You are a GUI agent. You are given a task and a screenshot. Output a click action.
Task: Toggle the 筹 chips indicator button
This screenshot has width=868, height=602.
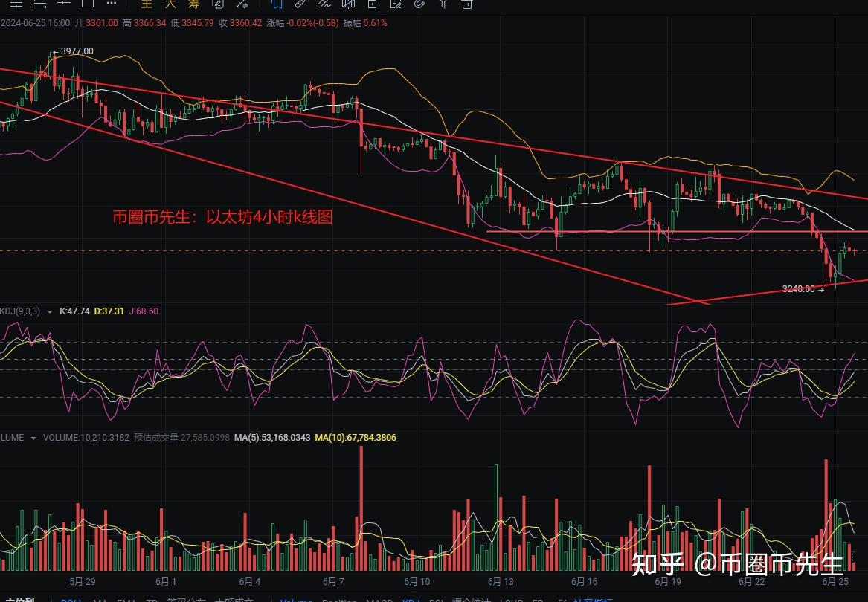coord(194,4)
